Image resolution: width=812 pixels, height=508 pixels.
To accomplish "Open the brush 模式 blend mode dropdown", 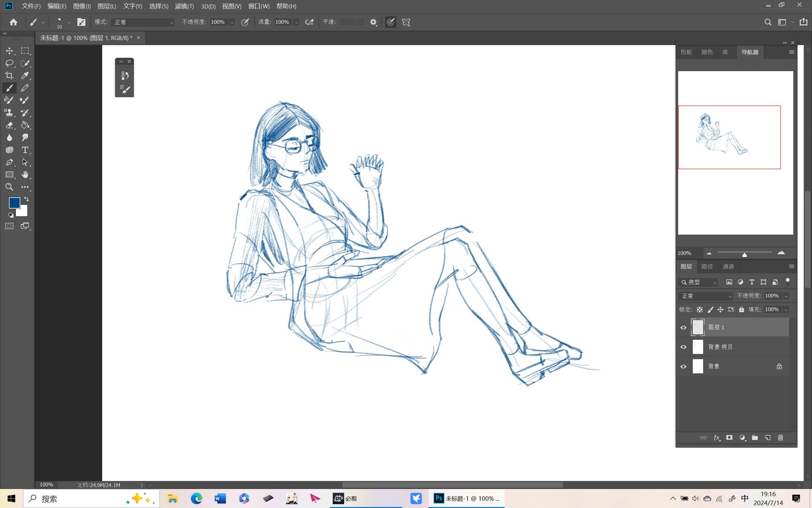I will [143, 22].
